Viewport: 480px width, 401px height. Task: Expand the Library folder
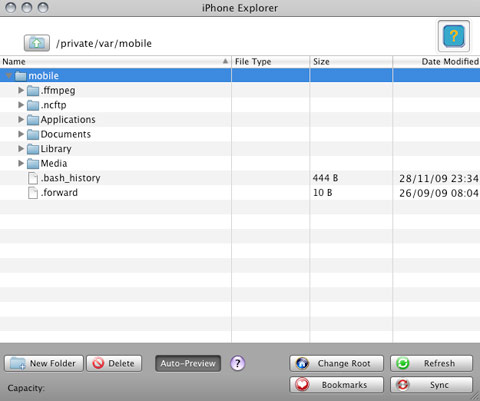(21, 149)
